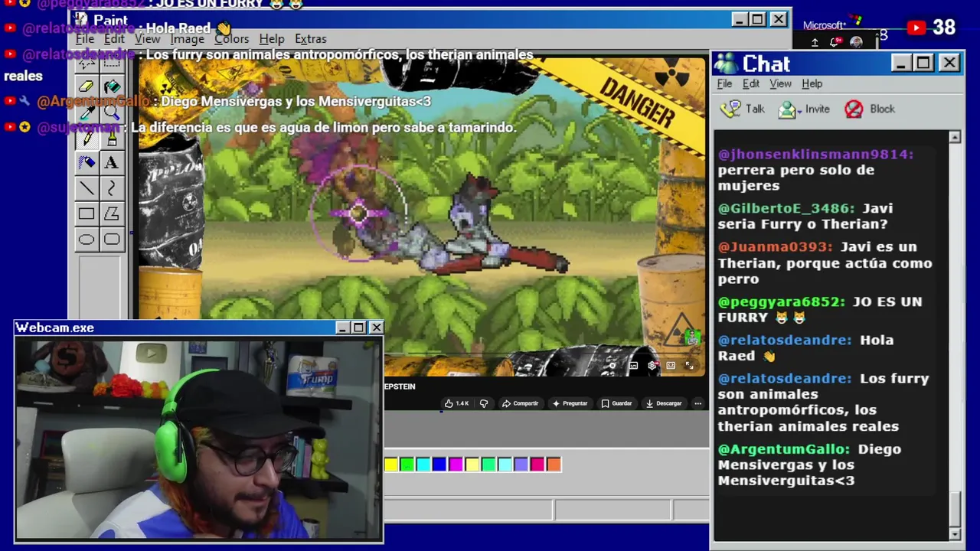
Task: Open Chat window View menu
Action: (780, 83)
